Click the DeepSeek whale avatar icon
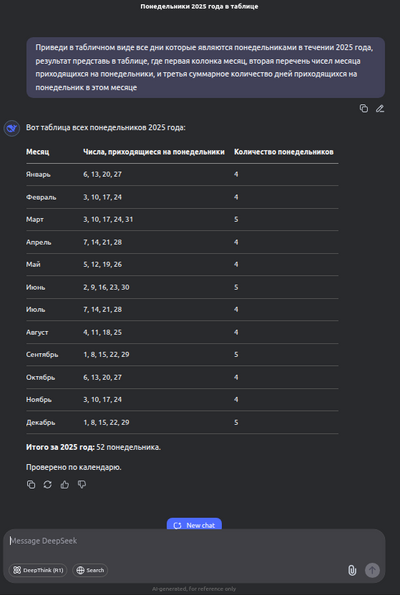The width and height of the screenshot is (400, 595). [12, 128]
